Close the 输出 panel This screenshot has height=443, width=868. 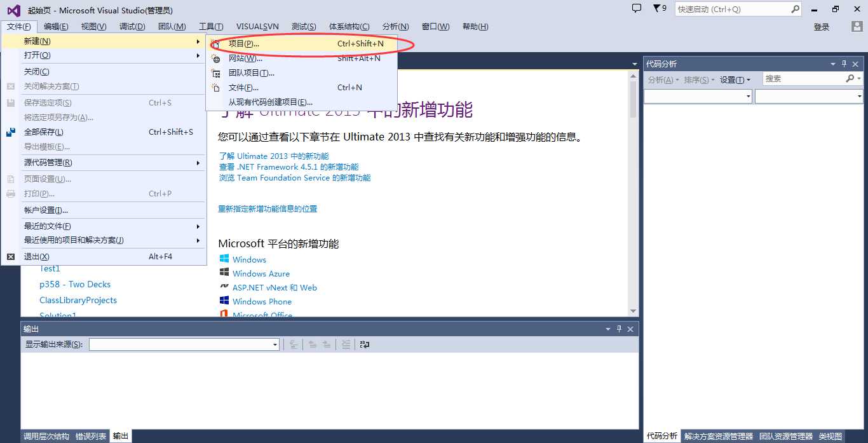[x=630, y=329]
